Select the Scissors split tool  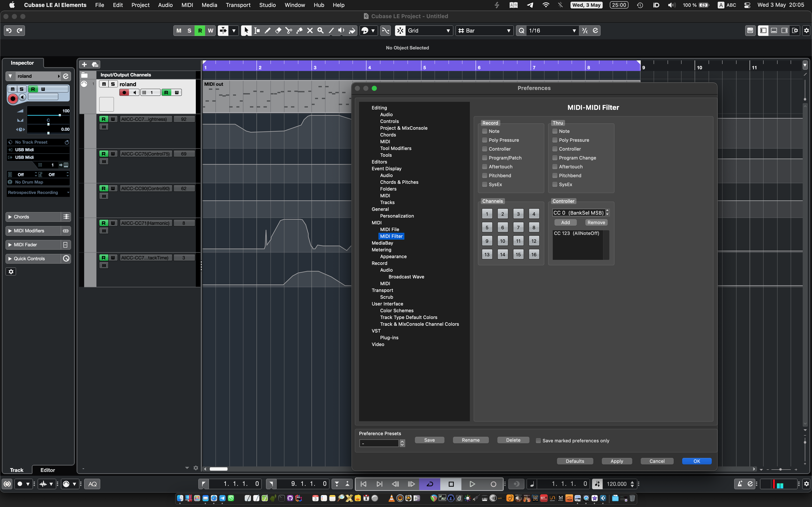(289, 30)
